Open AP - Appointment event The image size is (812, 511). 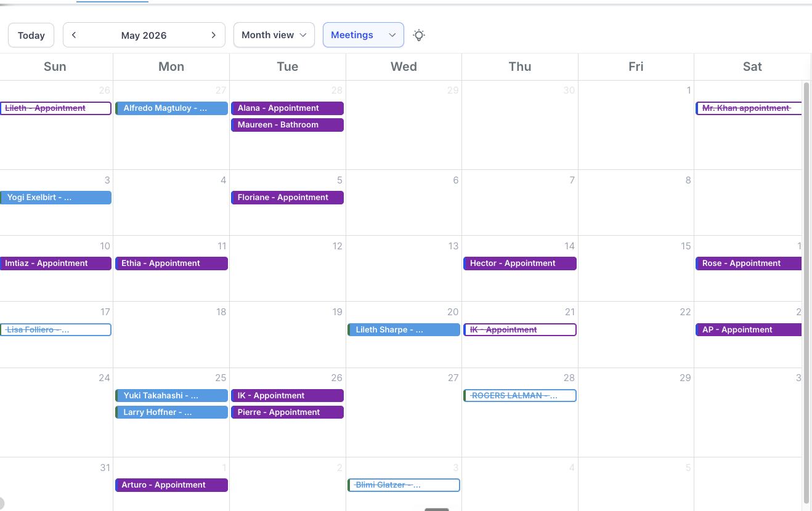click(x=749, y=330)
